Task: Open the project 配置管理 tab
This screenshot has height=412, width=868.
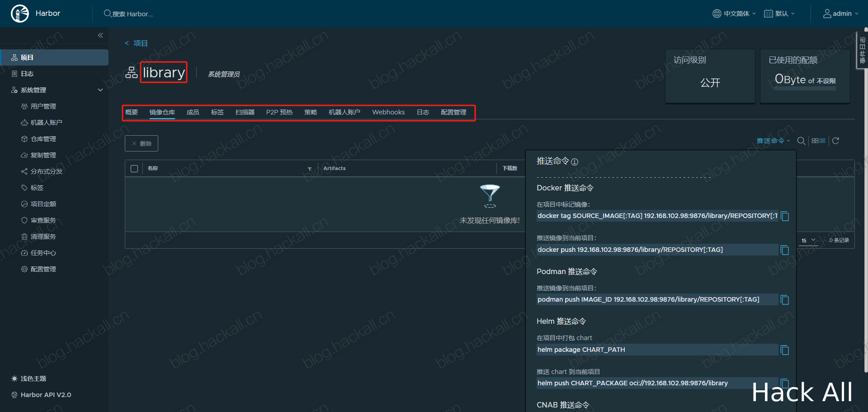Action: (x=454, y=112)
